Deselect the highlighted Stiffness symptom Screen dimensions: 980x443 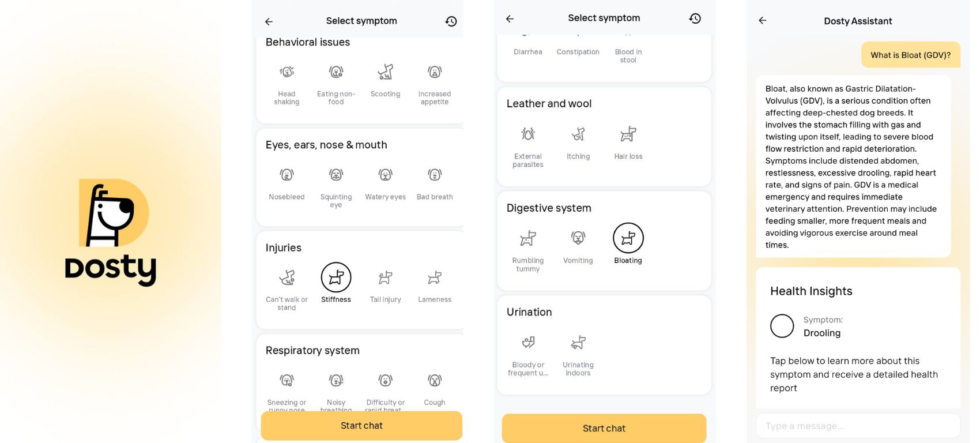(x=336, y=278)
